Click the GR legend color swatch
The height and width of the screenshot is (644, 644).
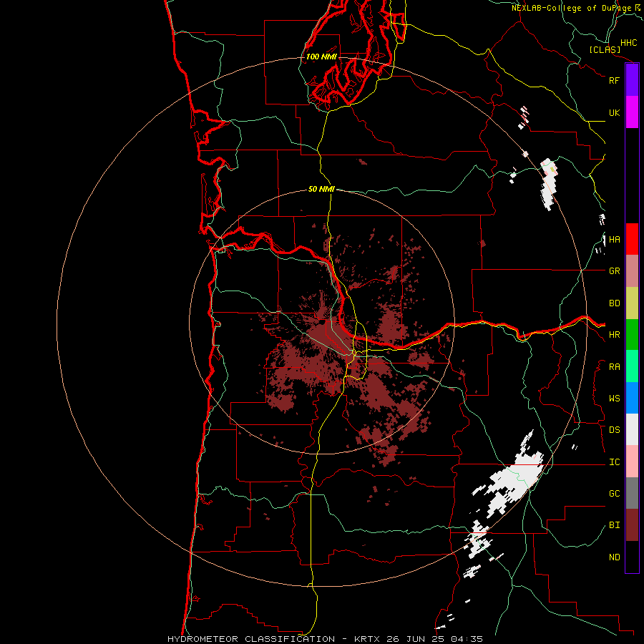(x=632, y=271)
